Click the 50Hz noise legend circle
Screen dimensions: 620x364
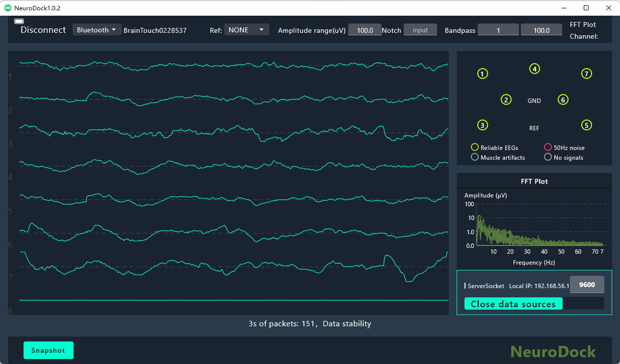point(548,147)
